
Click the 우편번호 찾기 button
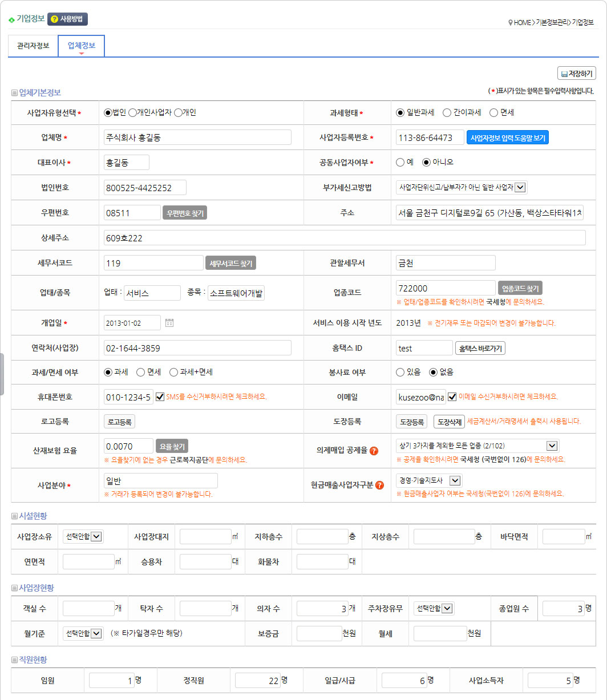click(x=185, y=213)
